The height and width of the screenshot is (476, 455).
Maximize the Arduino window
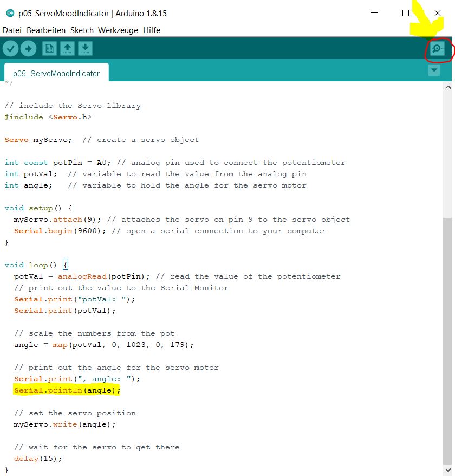click(x=406, y=13)
